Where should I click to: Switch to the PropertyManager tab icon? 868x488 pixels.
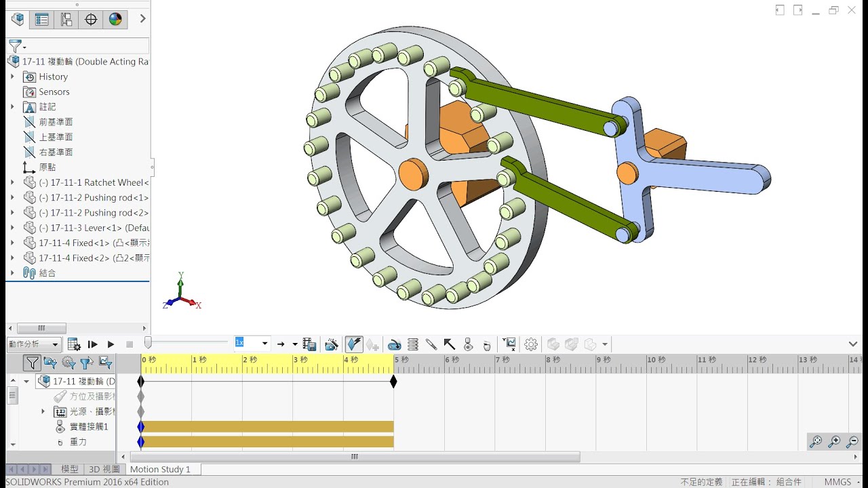tap(42, 19)
